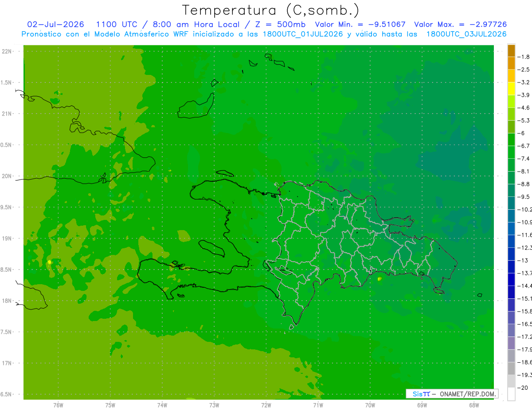
Task: Click the "7.5N" latitude label
Action: click(7, 332)
